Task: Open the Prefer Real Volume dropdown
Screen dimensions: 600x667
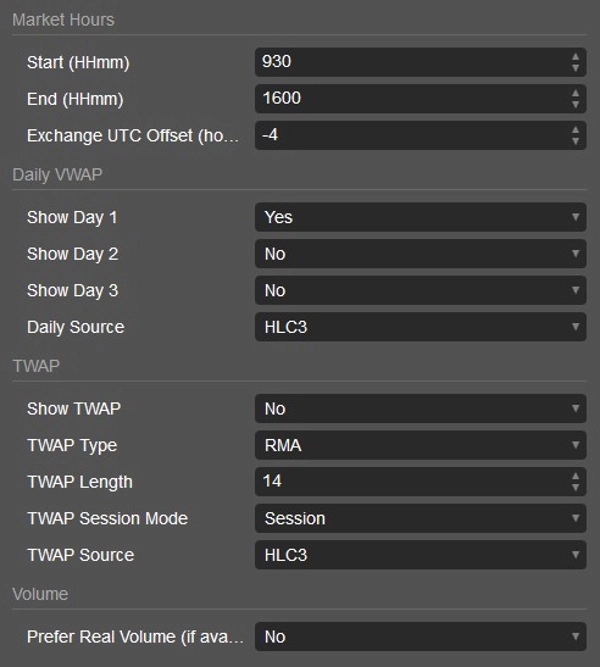Action: coord(420,637)
